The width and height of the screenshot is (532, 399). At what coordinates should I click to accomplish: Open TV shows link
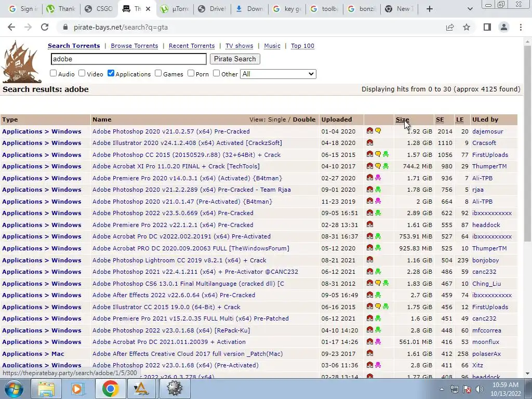[239, 46]
